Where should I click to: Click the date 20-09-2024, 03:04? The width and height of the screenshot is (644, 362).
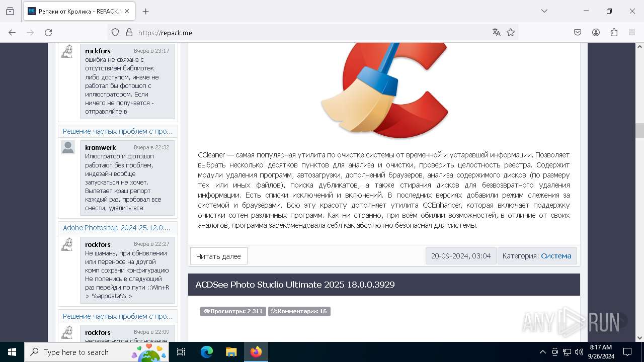pyautogui.click(x=461, y=256)
